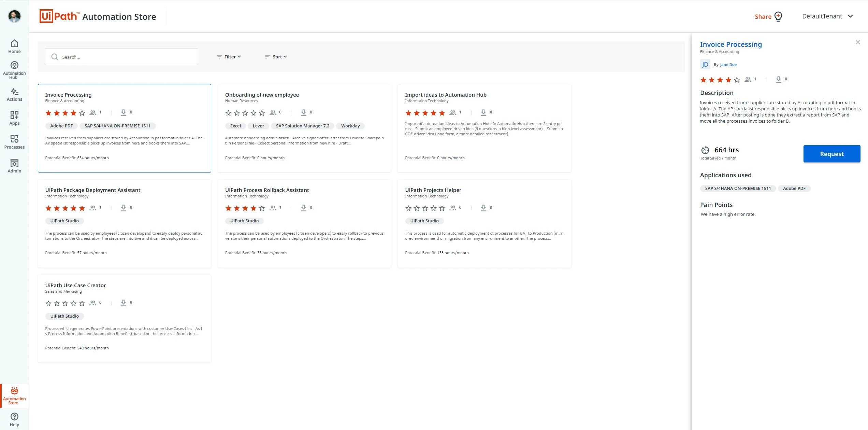Click reviewers icon on Onboarding of new employee card
The width and height of the screenshot is (868, 430).
click(x=273, y=112)
